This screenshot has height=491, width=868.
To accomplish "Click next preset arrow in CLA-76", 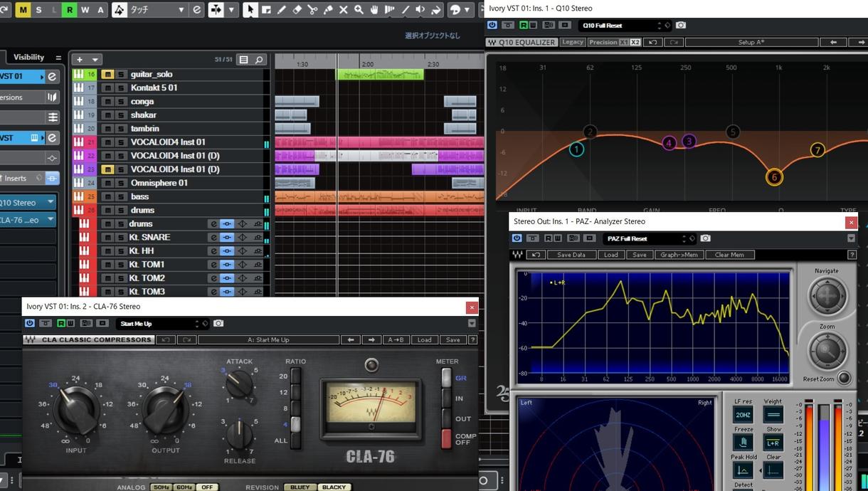I will [x=371, y=340].
